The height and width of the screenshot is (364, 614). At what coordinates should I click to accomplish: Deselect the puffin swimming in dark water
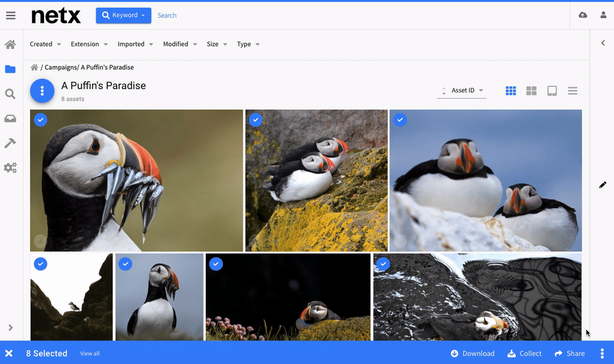click(x=383, y=264)
